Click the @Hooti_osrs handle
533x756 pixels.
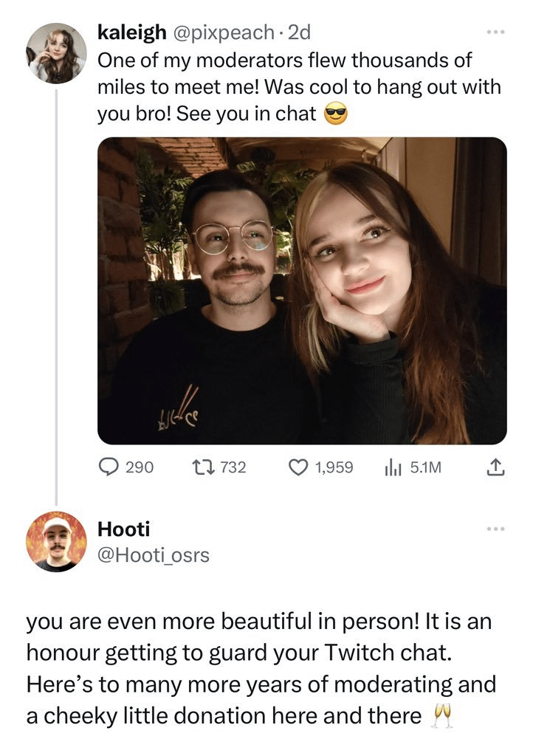tap(154, 555)
